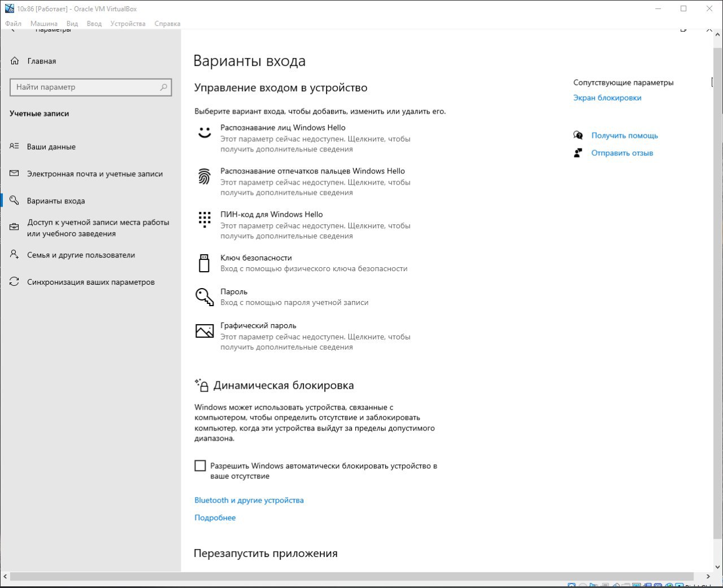
Task: Open the Файл menu
Action: click(x=13, y=24)
